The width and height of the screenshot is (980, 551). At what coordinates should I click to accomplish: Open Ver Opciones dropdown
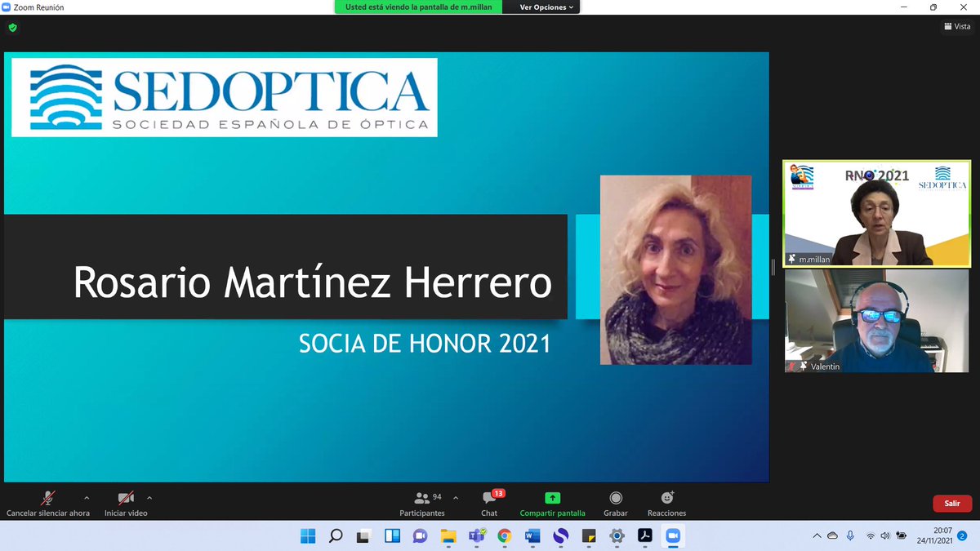pos(546,7)
